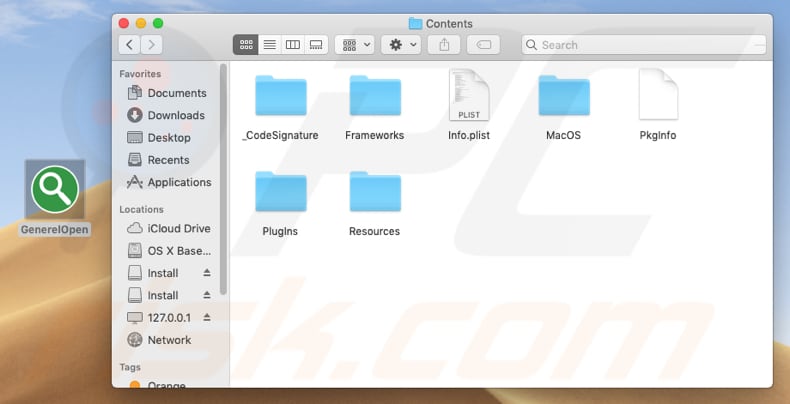Switch to icon view

[x=246, y=45]
